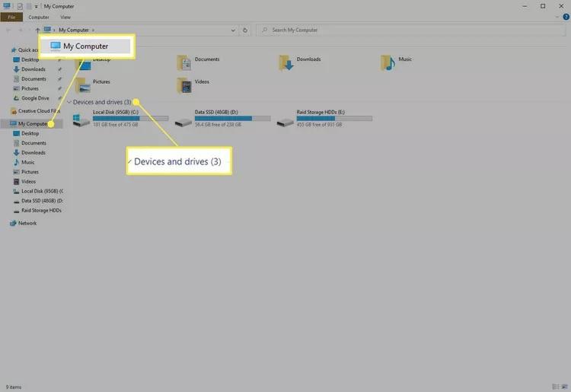This screenshot has height=392, width=571.
Task: Expand the ribbon using the chevron
Action: point(555,16)
